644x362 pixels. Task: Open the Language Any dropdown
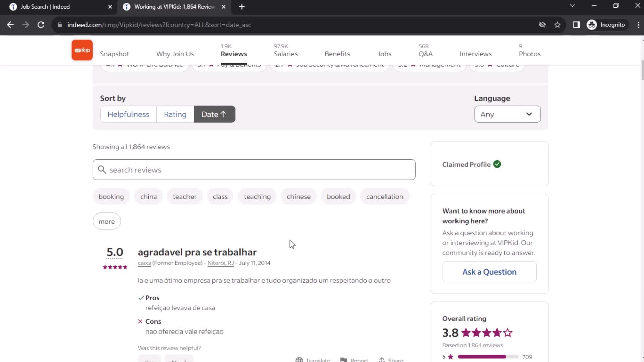click(507, 114)
